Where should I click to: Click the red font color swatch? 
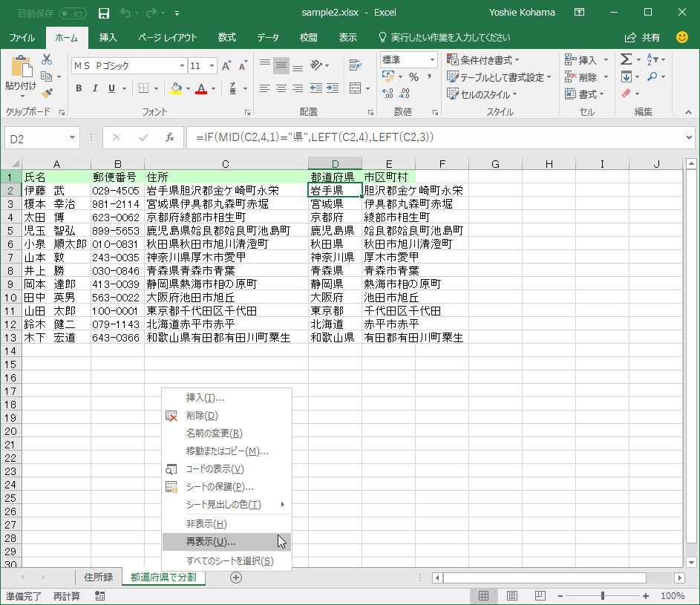click(201, 88)
